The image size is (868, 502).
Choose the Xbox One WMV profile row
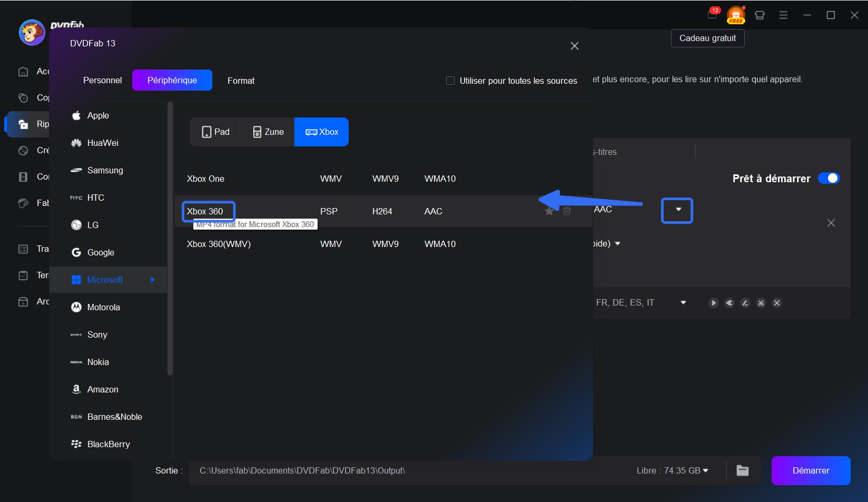[x=383, y=179]
